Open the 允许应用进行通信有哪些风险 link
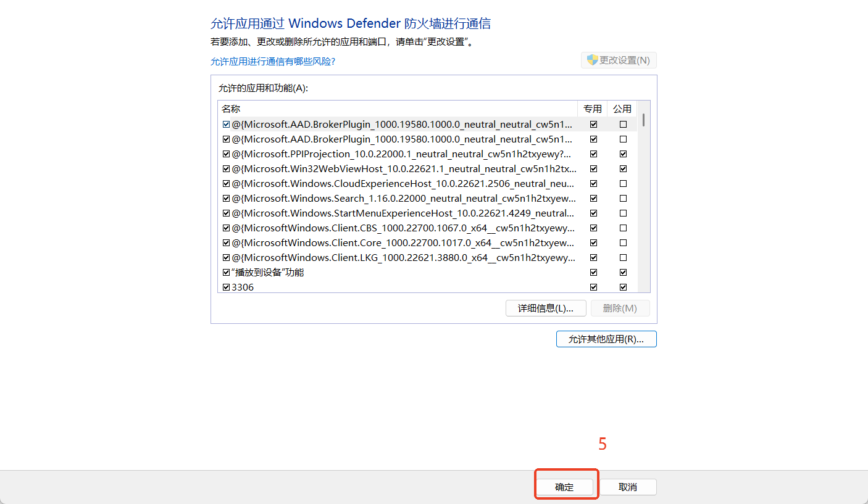The width and height of the screenshot is (868, 504). point(273,61)
